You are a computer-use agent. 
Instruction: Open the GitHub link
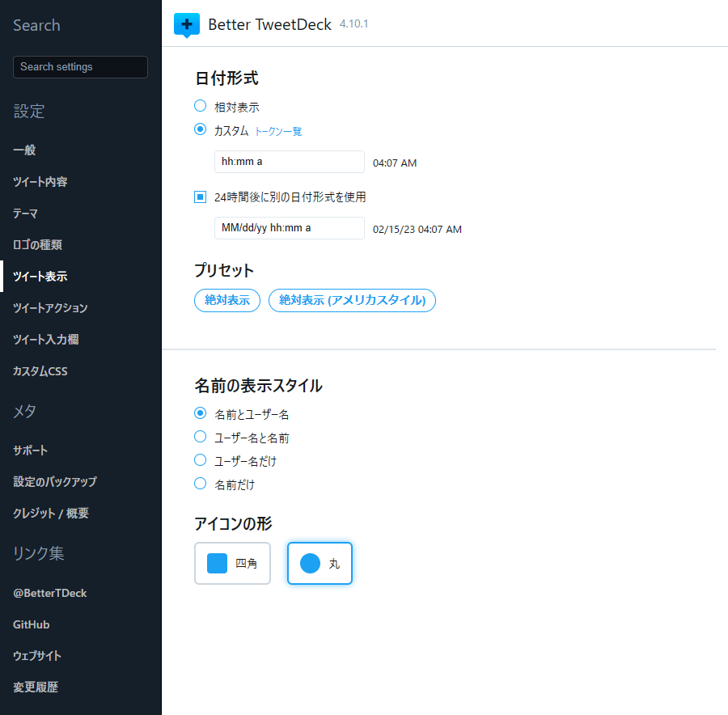coord(31,624)
